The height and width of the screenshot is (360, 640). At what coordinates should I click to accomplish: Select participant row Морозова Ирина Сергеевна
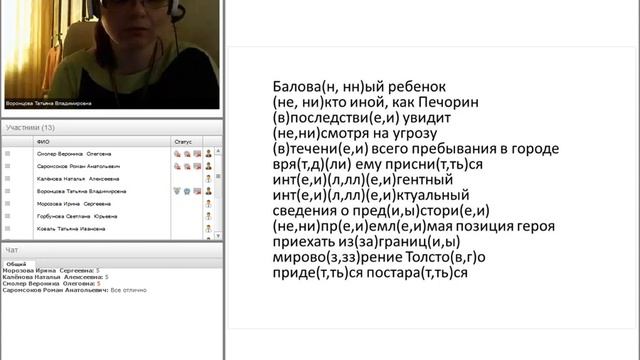click(108, 204)
